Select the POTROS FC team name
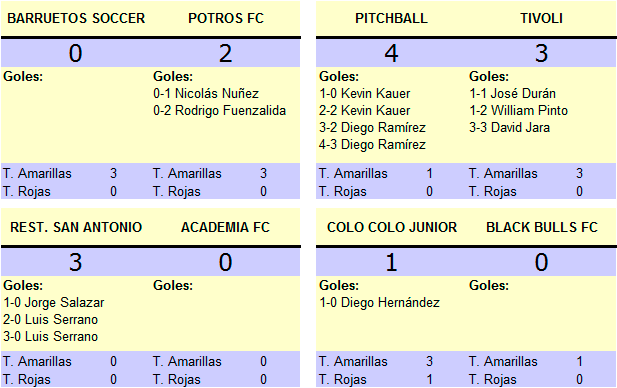Viewport: 617px width, 388px height. click(x=226, y=18)
